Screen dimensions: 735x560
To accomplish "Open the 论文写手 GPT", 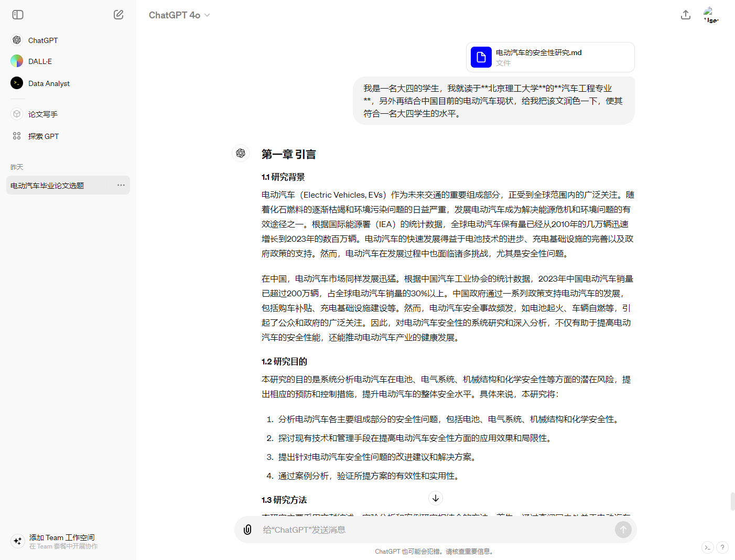I will tap(42, 114).
